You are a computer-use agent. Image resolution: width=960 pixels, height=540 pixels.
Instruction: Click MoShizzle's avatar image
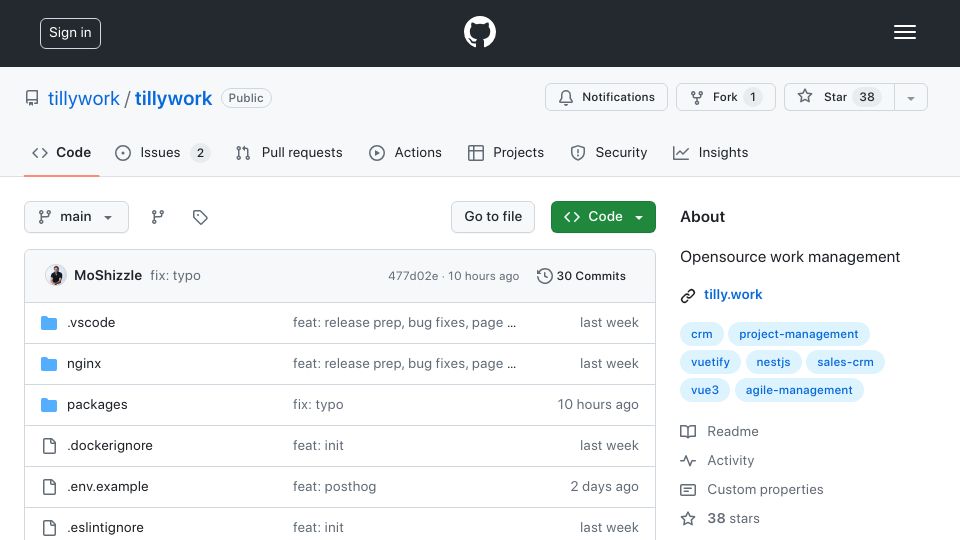pyautogui.click(x=56, y=276)
